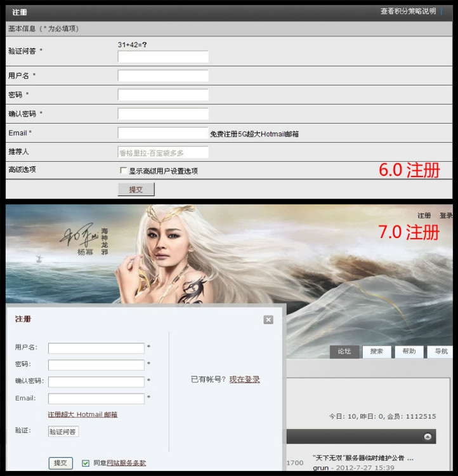
Task: Click 免费注册5G超大Hotmail邮箱 link beside Email field
Action: point(254,134)
